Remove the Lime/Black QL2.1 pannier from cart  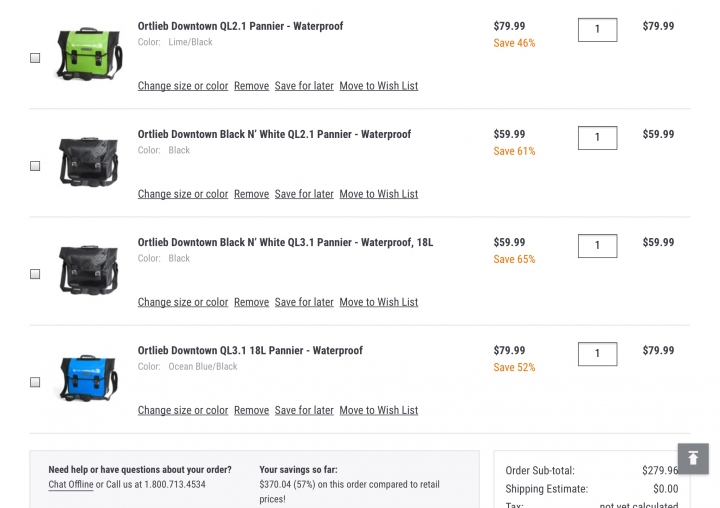pyautogui.click(x=251, y=86)
